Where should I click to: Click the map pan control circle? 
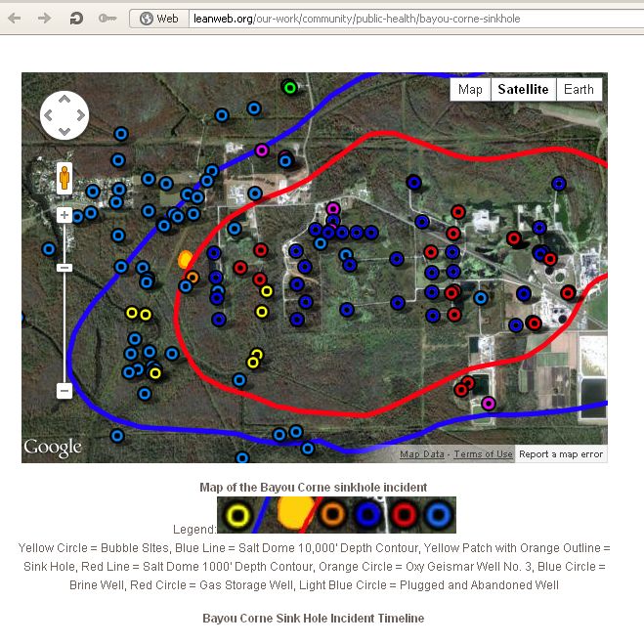pos(64,115)
